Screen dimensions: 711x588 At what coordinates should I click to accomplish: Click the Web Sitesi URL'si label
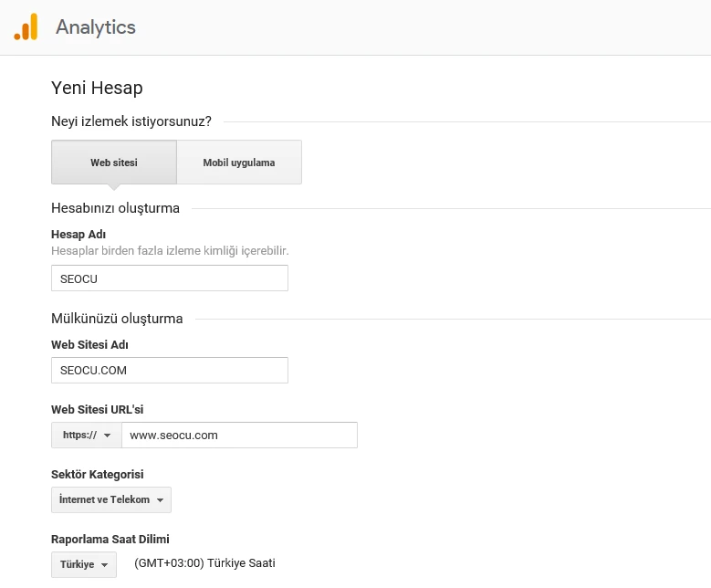(98, 410)
